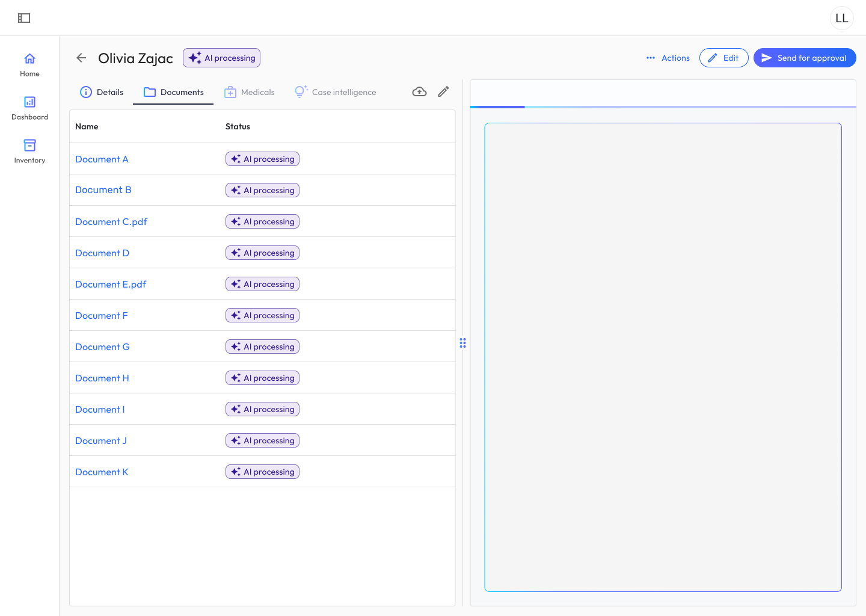Click the document preview placeholder
This screenshot has width=866, height=616.
point(663,357)
